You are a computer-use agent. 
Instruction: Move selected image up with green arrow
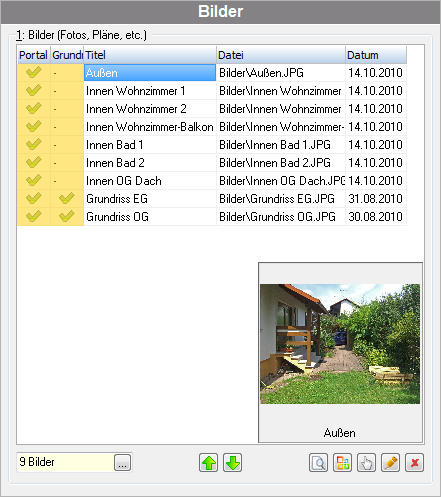point(209,463)
